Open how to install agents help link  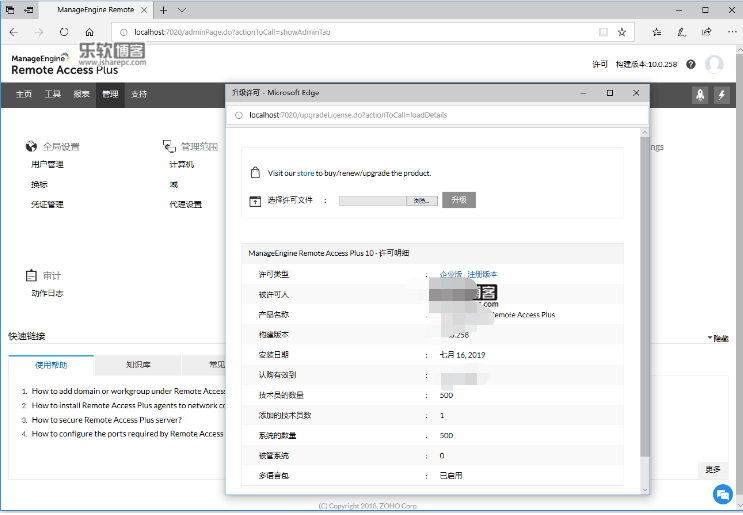pyautogui.click(x=128, y=405)
